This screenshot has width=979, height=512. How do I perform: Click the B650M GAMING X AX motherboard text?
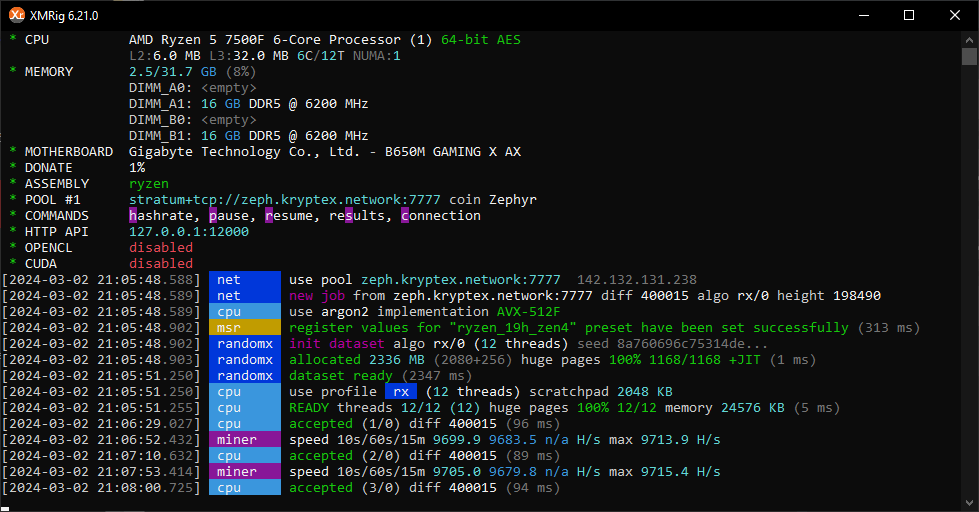(453, 152)
